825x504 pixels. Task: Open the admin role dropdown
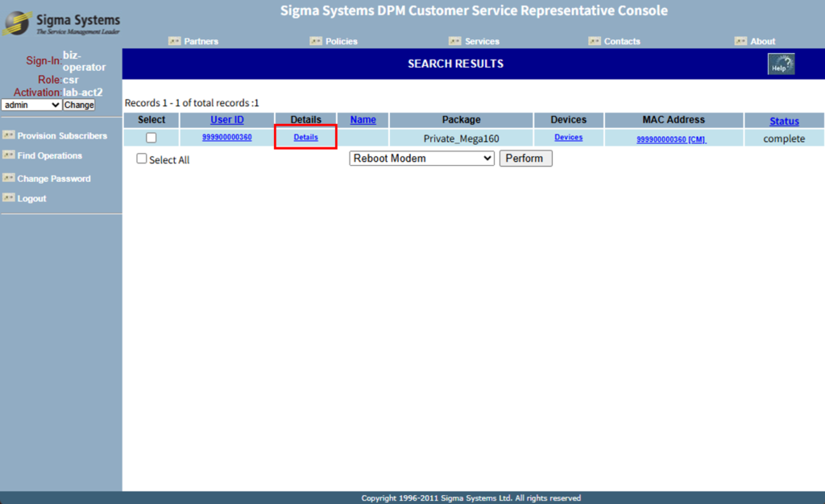(31, 105)
